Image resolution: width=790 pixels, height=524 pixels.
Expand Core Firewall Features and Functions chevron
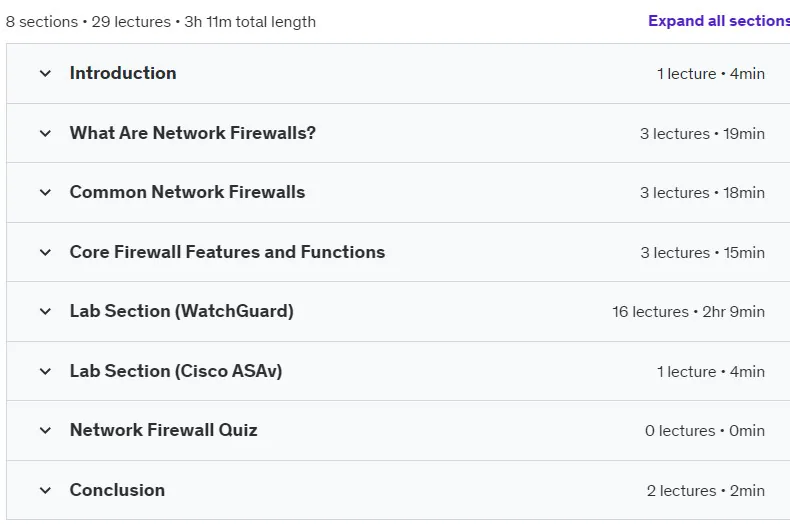[x=45, y=252]
